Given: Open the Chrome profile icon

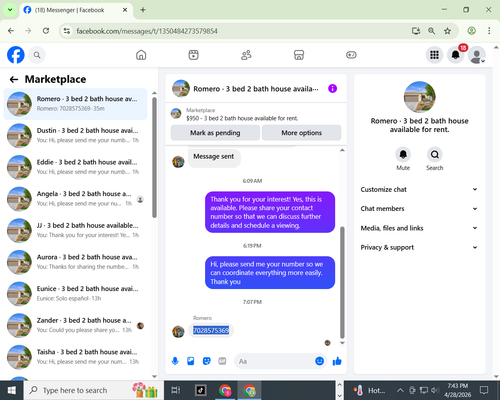Looking at the screenshot, I should click(x=471, y=31).
